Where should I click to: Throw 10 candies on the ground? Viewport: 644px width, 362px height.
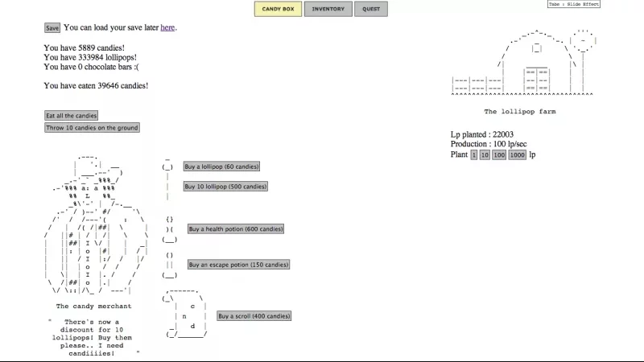92,128
